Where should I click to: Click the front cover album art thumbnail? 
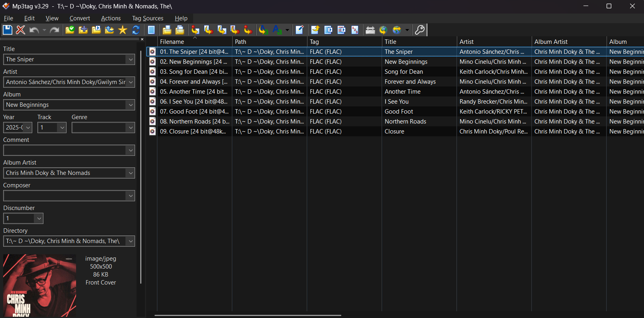(x=39, y=285)
